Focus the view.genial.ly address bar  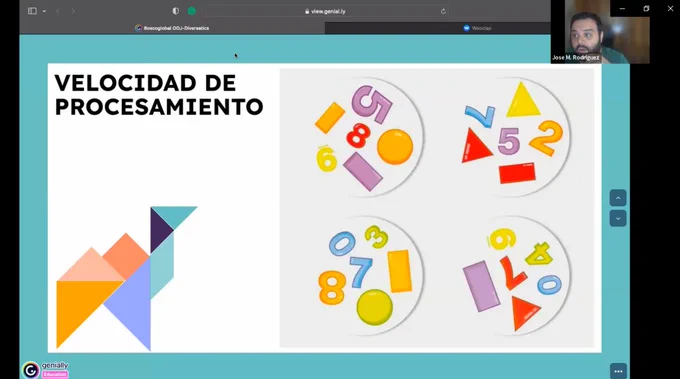pyautogui.click(x=325, y=11)
